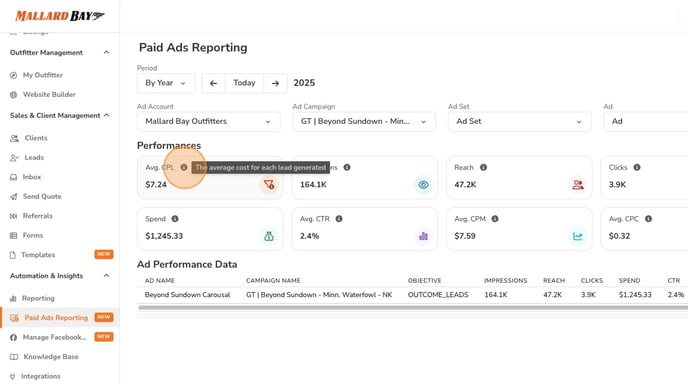Click the Reach info icon
The height and width of the screenshot is (384, 688).
tap(483, 167)
